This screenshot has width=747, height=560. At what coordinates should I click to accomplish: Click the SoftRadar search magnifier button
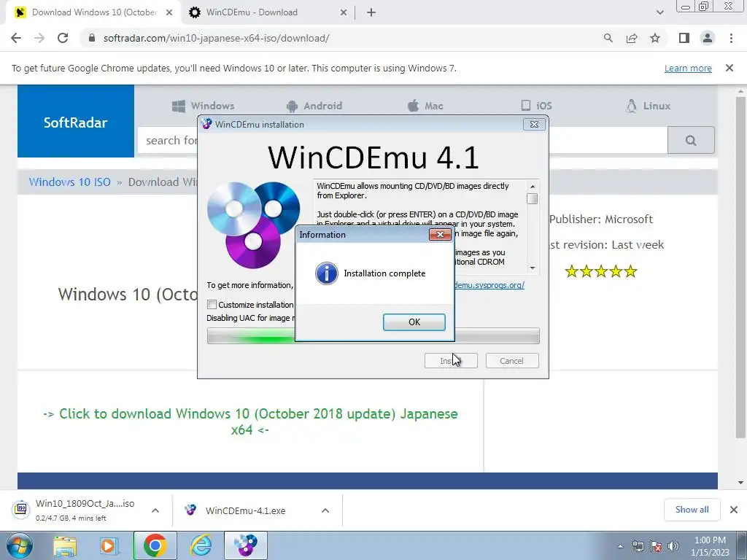(691, 140)
